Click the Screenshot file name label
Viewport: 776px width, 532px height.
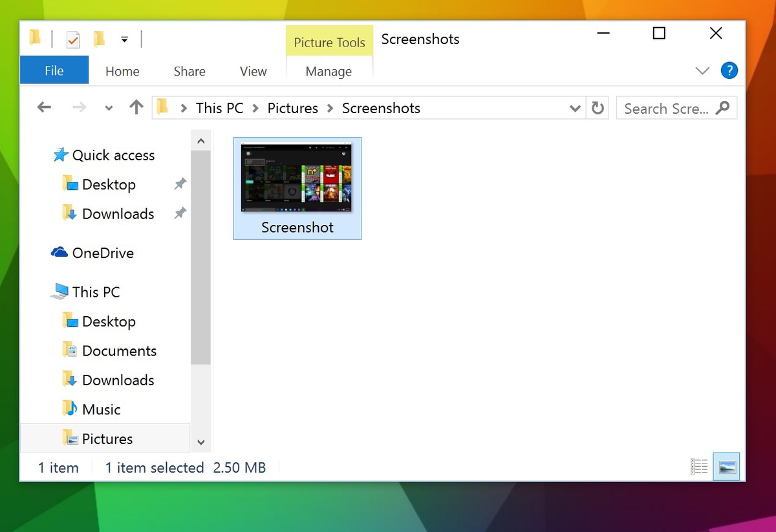pos(297,228)
